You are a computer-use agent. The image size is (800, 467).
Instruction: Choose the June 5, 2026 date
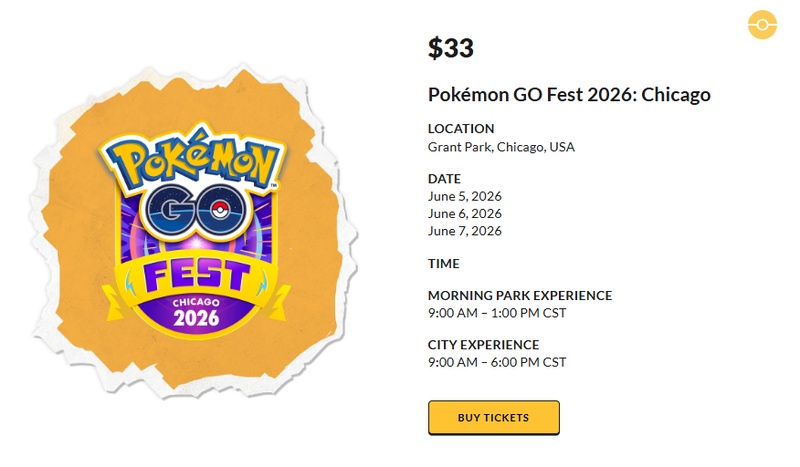tap(465, 196)
